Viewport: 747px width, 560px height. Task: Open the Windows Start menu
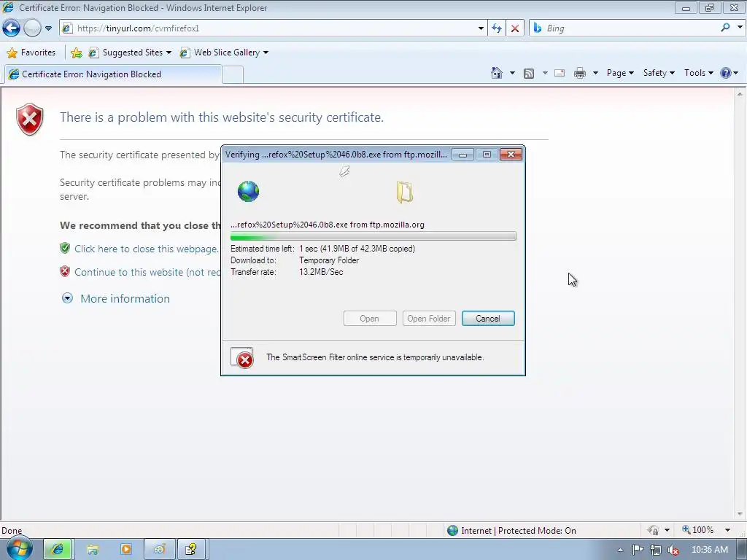pyautogui.click(x=20, y=550)
